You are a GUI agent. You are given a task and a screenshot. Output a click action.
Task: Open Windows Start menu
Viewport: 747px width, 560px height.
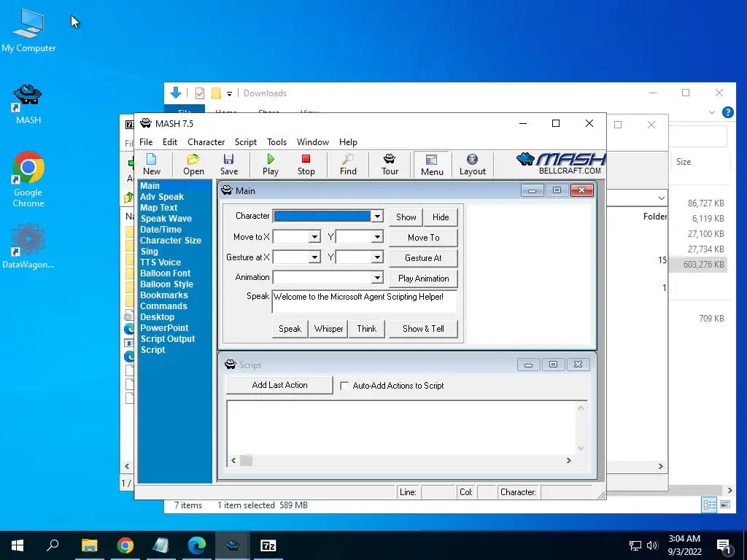[x=18, y=545]
